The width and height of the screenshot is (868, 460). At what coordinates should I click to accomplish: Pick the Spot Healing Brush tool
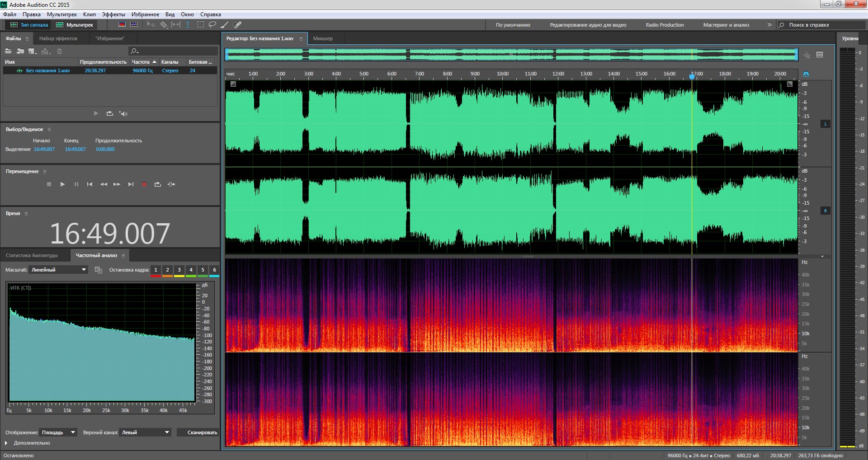coord(237,25)
